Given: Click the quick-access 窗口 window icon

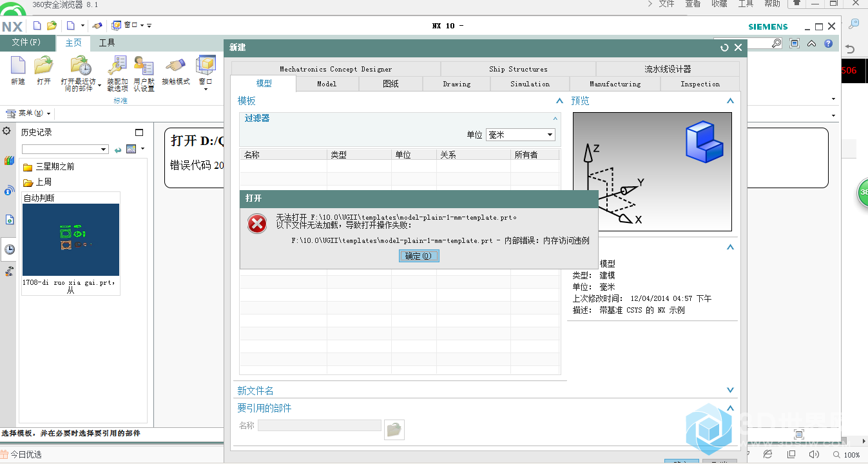Looking at the screenshot, I should 117,26.
